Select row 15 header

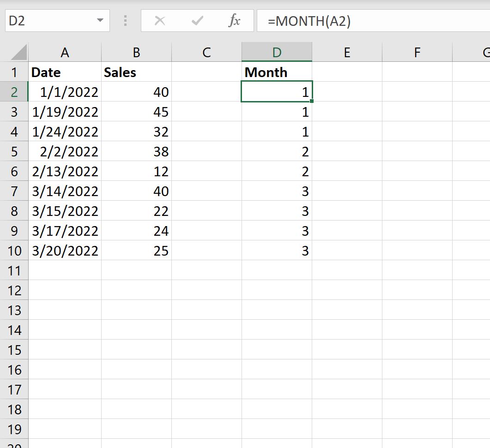click(x=14, y=350)
